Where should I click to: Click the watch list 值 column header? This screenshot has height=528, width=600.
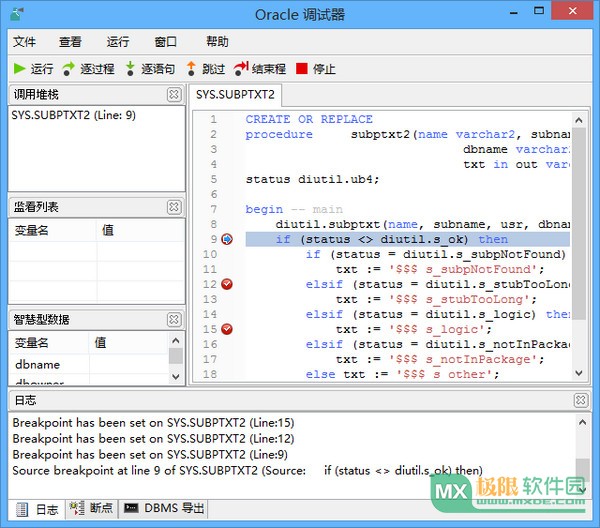pos(141,230)
